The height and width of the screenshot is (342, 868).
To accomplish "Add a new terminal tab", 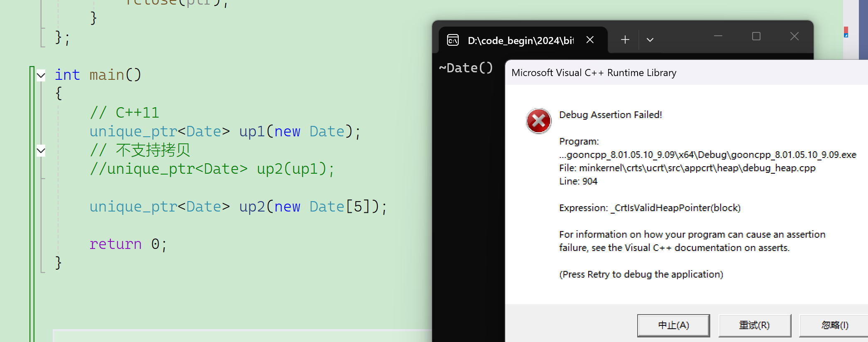I will tap(625, 39).
